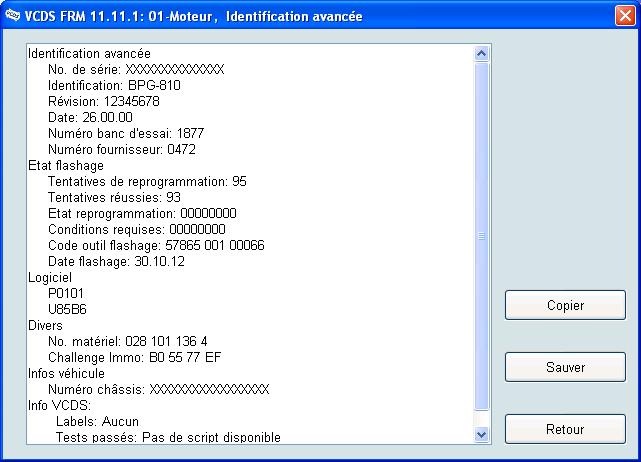Click the 'Etat flashage' heading
The image size is (641, 462).
[66, 166]
